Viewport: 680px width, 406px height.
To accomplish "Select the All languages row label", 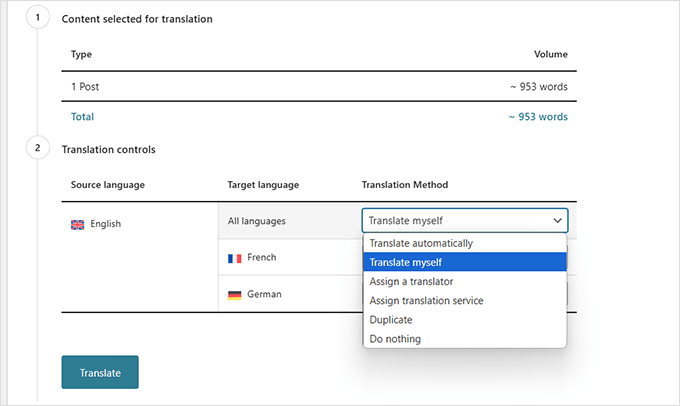I will pyautogui.click(x=257, y=221).
